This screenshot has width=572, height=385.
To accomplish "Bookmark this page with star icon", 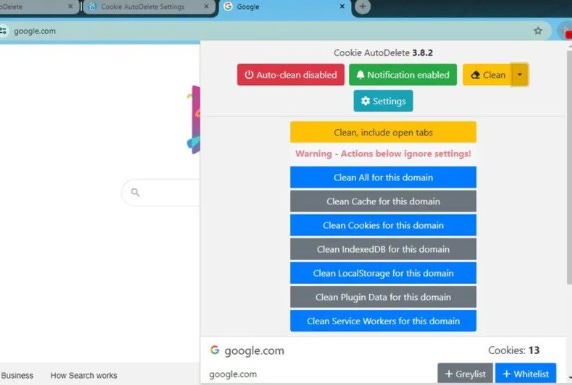I will point(538,31).
